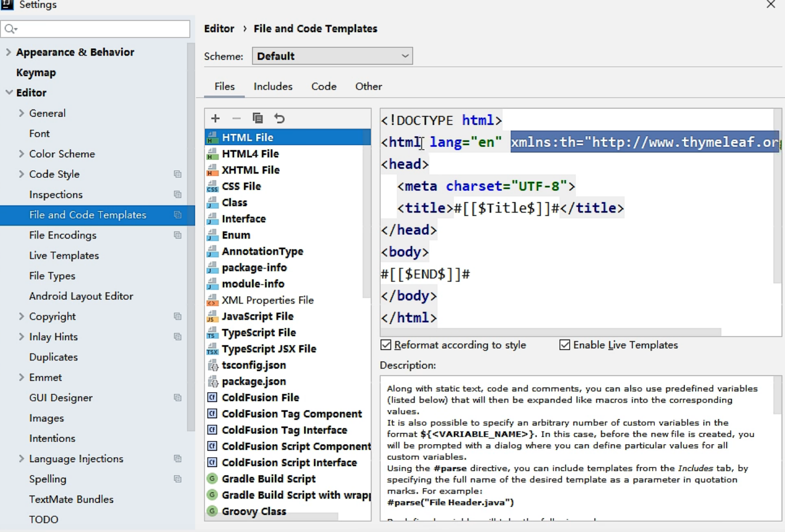Screen dimensions: 785x532
Task: Select Live Templates in settings tree
Action: point(64,255)
